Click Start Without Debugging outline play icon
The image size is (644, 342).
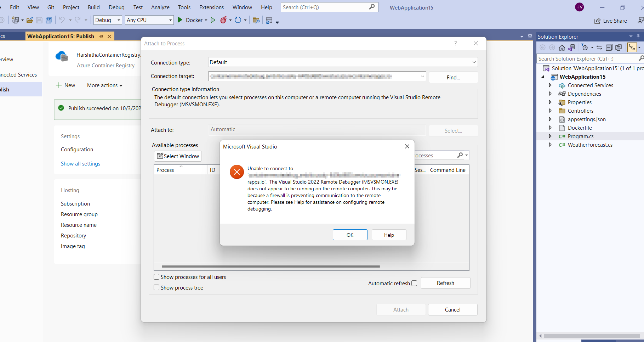[x=213, y=20]
